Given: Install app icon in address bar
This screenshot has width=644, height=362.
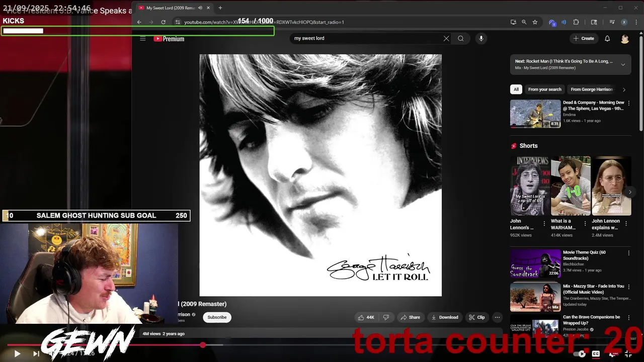Looking at the screenshot, I should [x=513, y=22].
